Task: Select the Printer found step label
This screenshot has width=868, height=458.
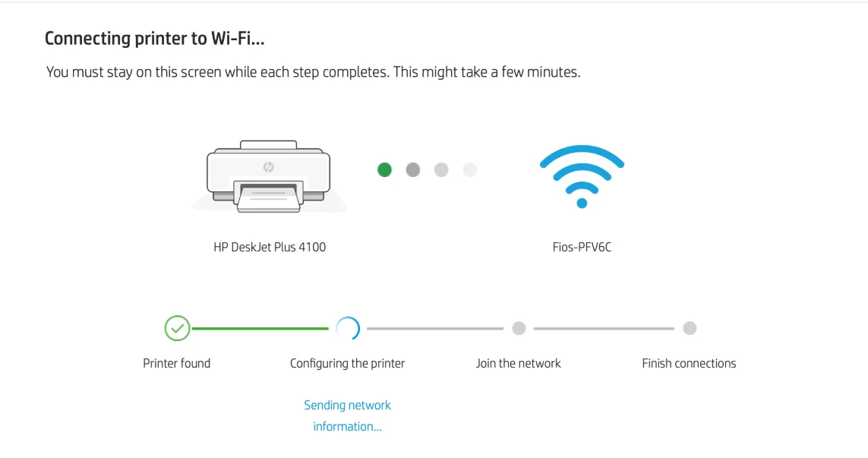Action: click(x=177, y=364)
